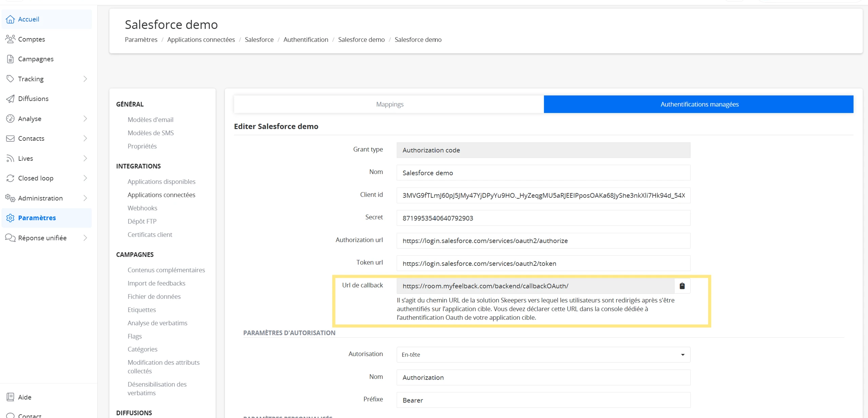Viewport: 868px width, 418px height.
Task: Click the Tracking tag icon
Action: [x=10, y=79]
